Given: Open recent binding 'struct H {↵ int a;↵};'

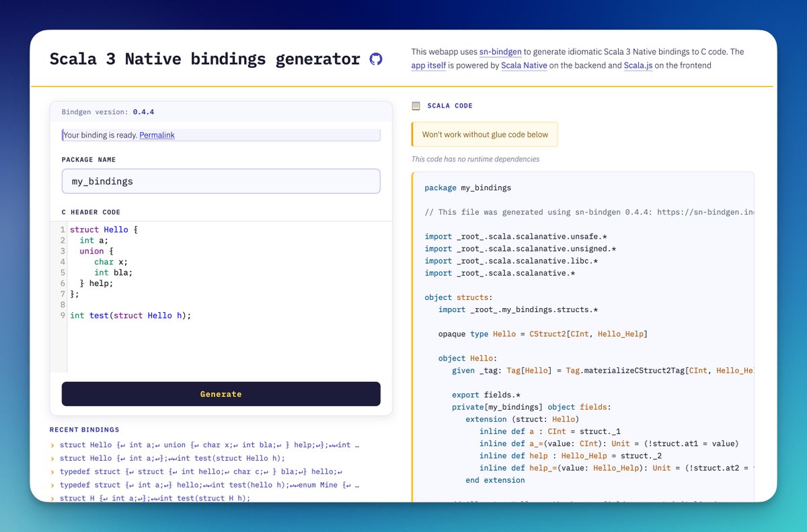Looking at the screenshot, I should (155, 498).
